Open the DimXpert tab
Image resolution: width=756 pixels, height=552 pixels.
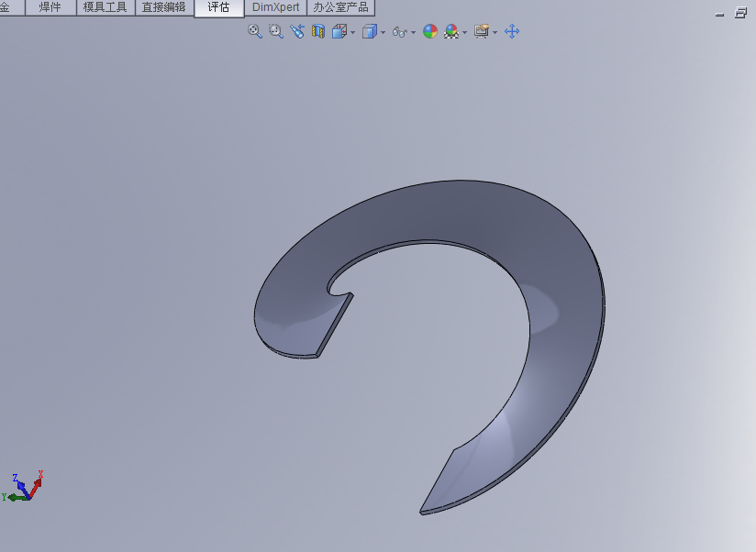pyautogui.click(x=276, y=7)
